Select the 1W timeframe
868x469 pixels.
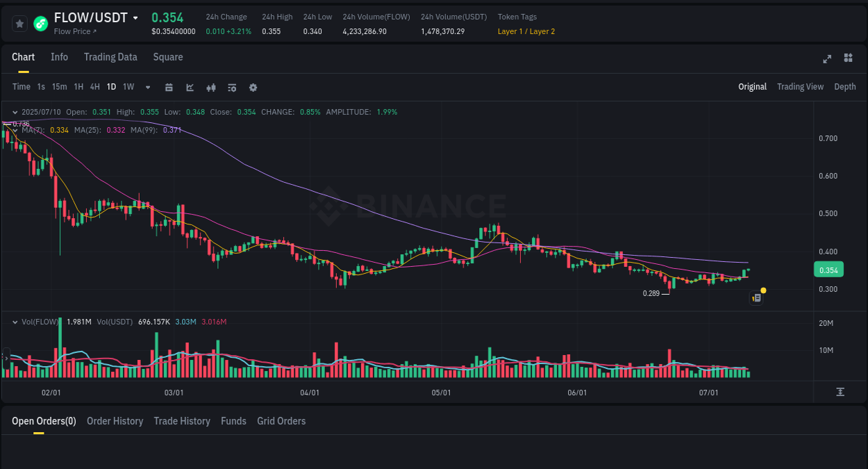point(128,87)
